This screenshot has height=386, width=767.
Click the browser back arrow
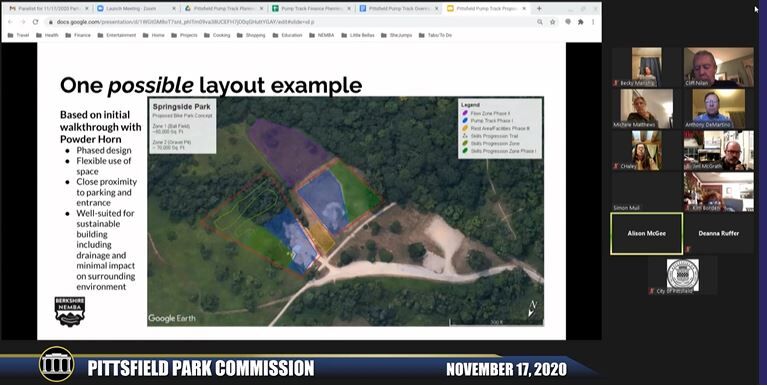(10, 22)
